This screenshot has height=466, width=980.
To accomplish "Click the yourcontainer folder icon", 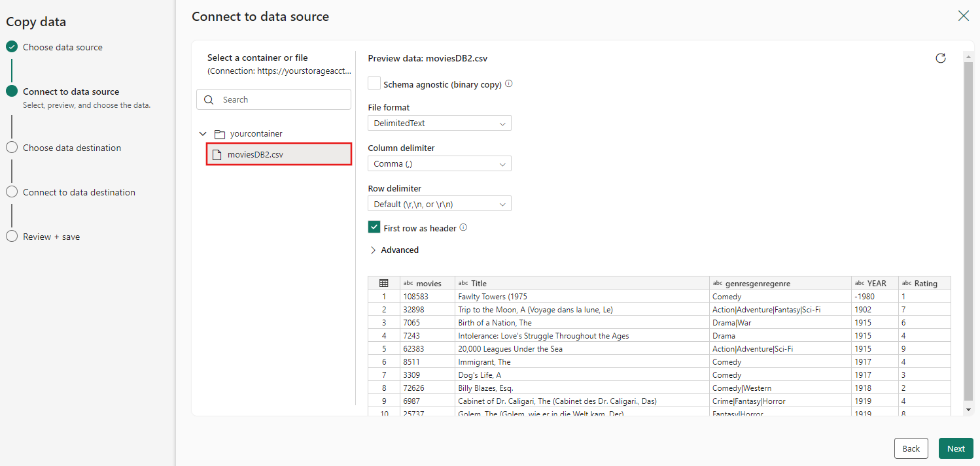I will coord(220,134).
